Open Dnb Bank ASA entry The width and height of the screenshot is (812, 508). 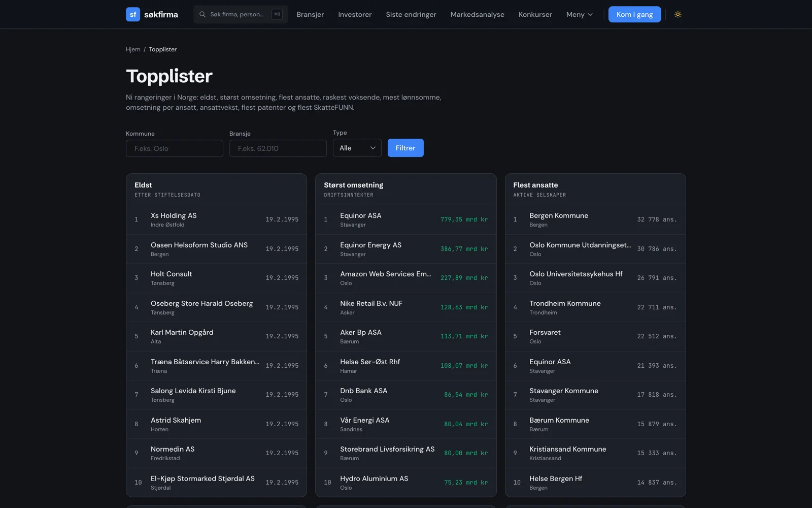pos(406,395)
